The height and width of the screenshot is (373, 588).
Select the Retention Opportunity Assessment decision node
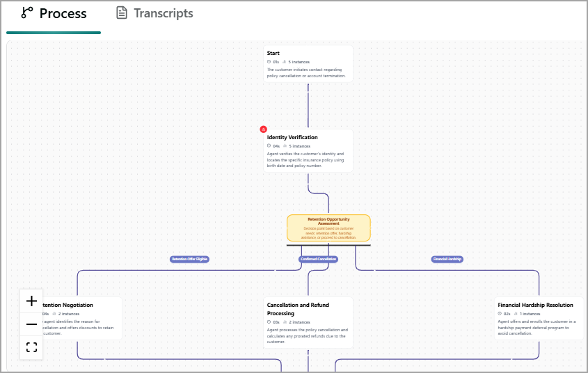329,228
